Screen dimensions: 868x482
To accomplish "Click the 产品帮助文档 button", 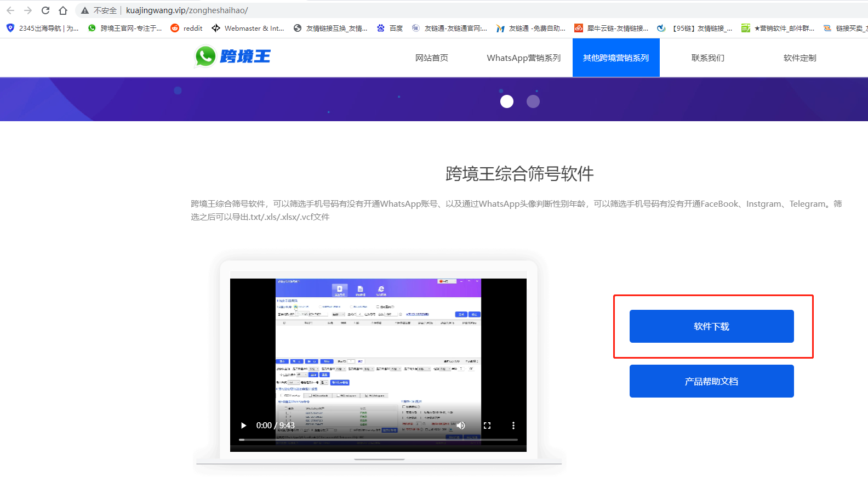I will pyautogui.click(x=712, y=381).
